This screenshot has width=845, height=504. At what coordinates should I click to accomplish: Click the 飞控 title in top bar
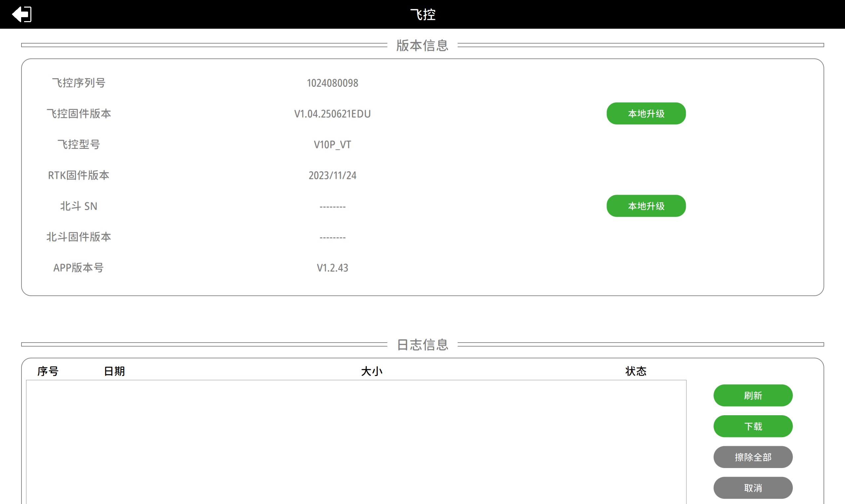422,15
